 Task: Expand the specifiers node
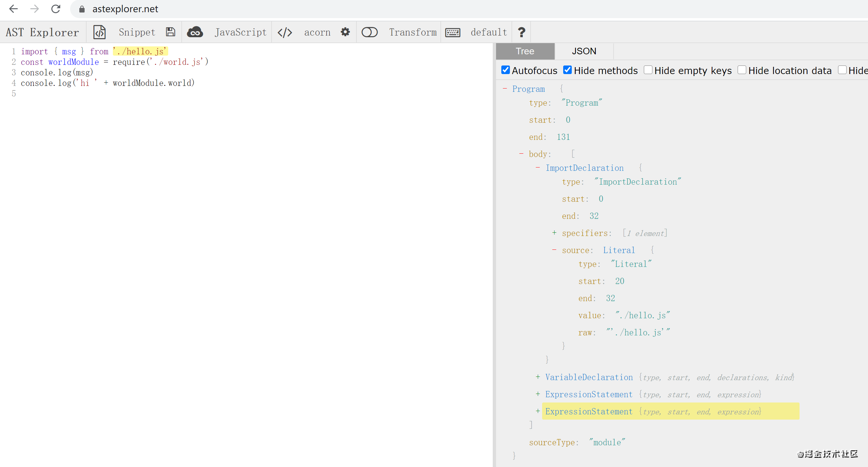click(554, 233)
